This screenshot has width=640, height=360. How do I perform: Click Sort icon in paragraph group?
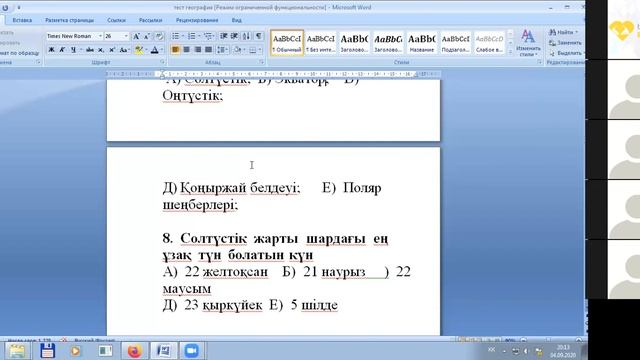(246, 36)
